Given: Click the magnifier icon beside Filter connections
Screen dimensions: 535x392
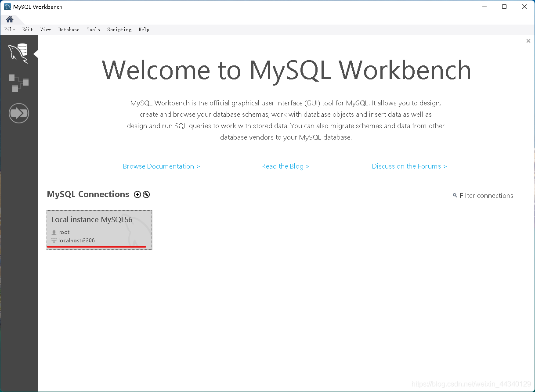Looking at the screenshot, I should coord(455,195).
